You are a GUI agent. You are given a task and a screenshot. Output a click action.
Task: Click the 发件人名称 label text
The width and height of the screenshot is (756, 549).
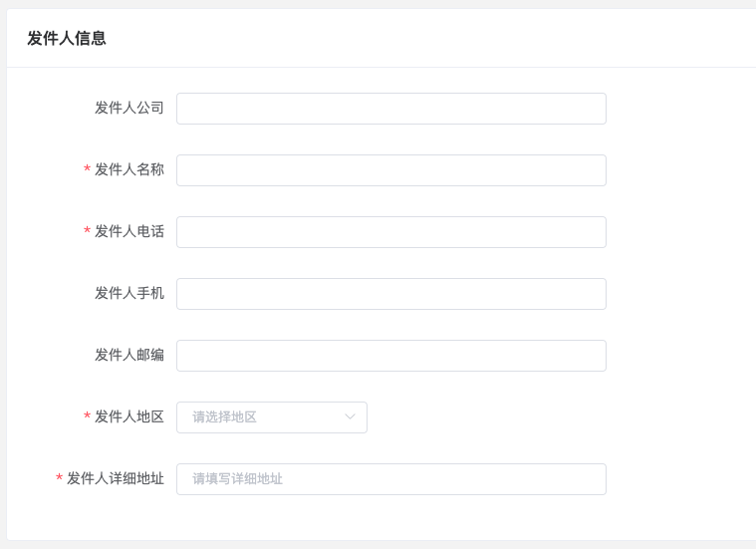129,169
